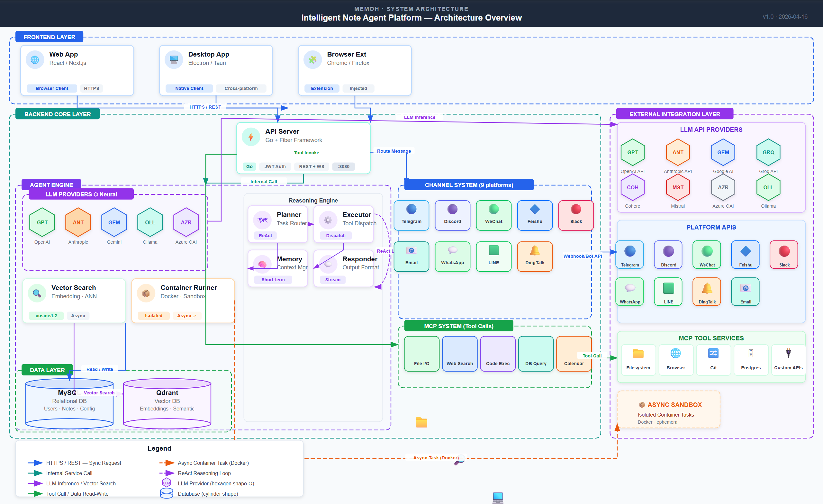Click the Web App globe icon
The width and height of the screenshot is (823, 504).
pos(35,60)
